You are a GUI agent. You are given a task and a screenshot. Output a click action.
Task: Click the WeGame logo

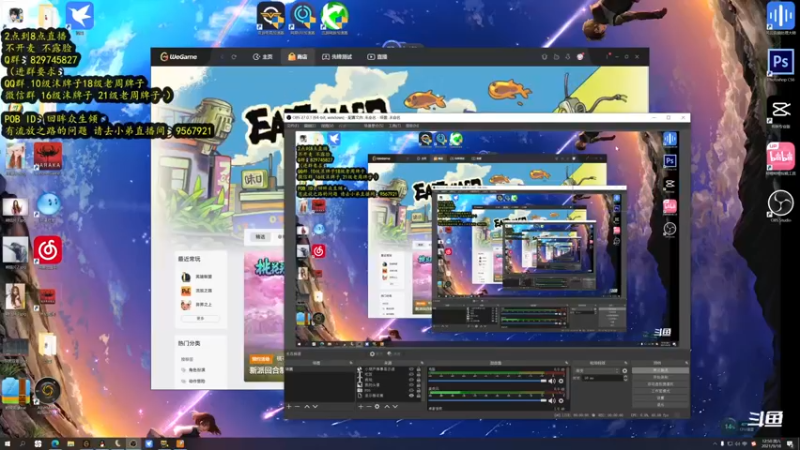click(179, 57)
